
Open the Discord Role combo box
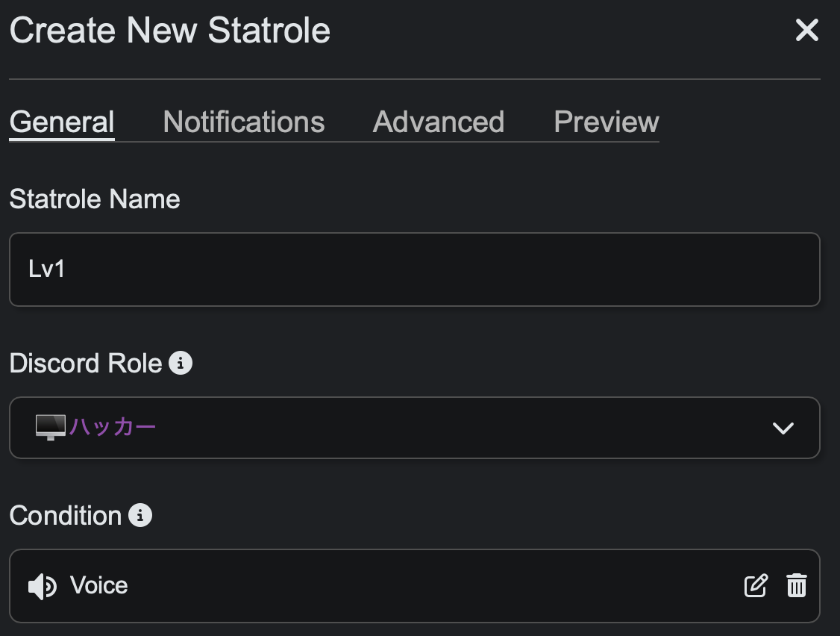(414, 428)
